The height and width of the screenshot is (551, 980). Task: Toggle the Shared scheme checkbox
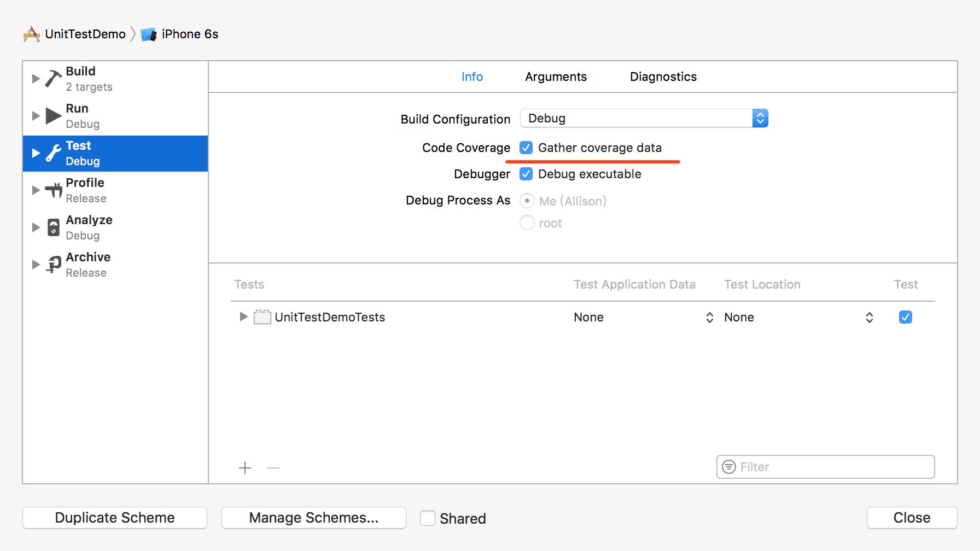point(428,518)
